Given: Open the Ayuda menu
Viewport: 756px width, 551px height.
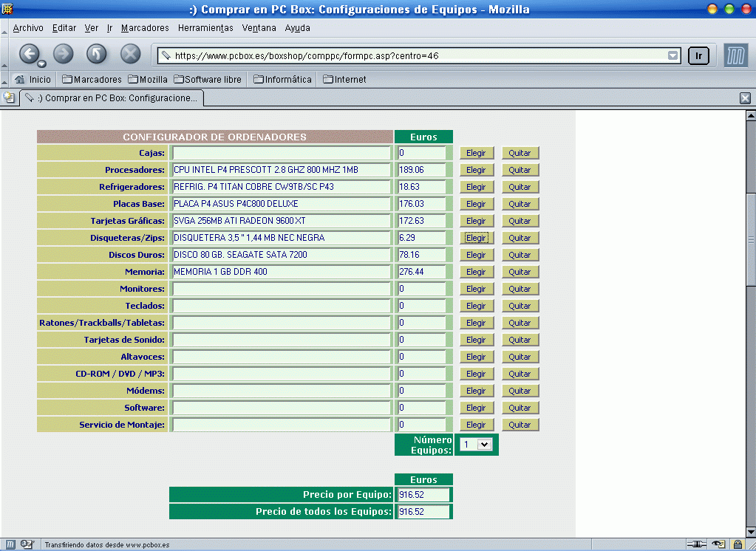Looking at the screenshot, I should [x=298, y=28].
